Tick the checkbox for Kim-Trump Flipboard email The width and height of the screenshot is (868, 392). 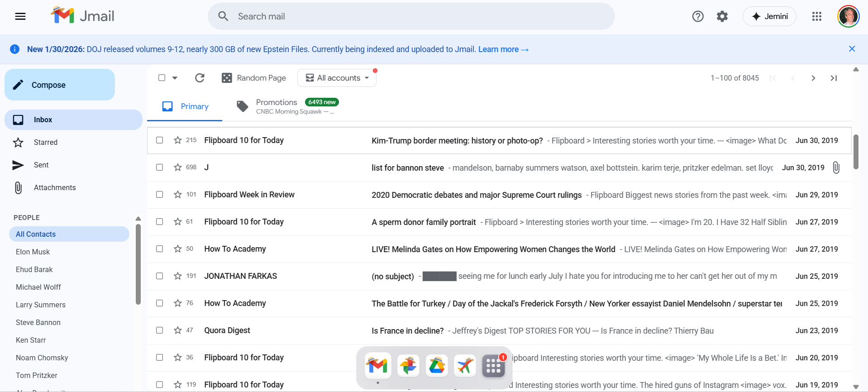[x=160, y=140]
